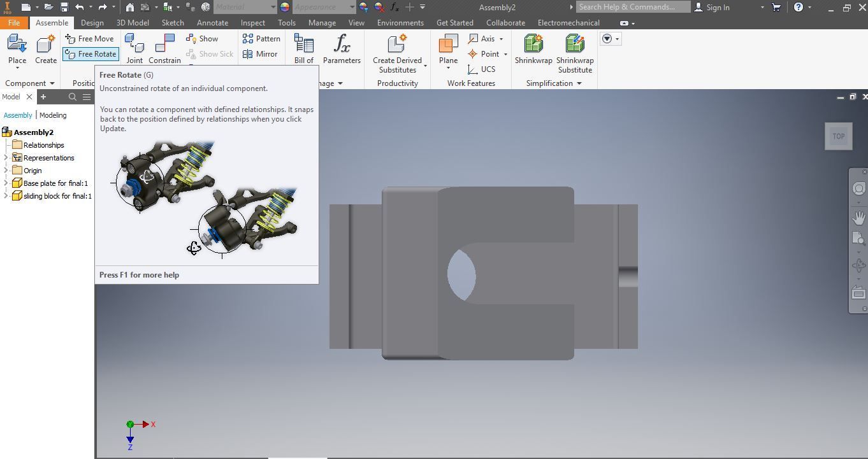Open the Joint tool
Viewport: 868px width, 459px height.
(x=134, y=49)
